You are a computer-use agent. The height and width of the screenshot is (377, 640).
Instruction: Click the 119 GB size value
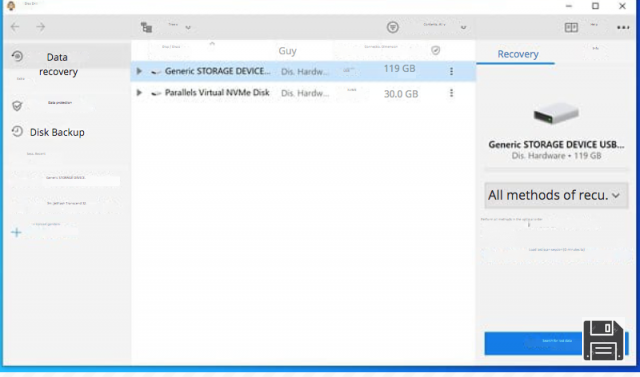point(399,69)
